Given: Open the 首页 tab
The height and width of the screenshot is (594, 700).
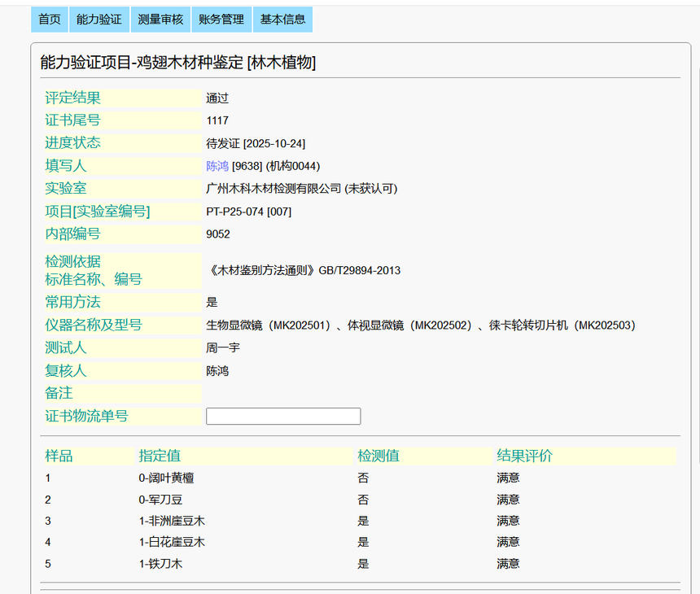Looking at the screenshot, I should click(x=50, y=20).
